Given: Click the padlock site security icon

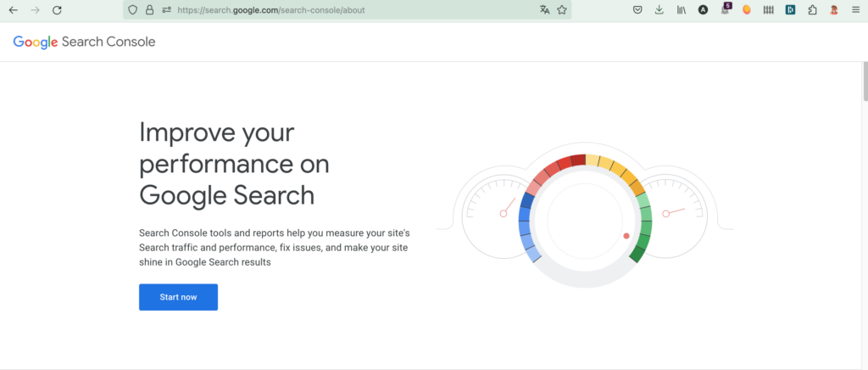Looking at the screenshot, I should (x=149, y=10).
